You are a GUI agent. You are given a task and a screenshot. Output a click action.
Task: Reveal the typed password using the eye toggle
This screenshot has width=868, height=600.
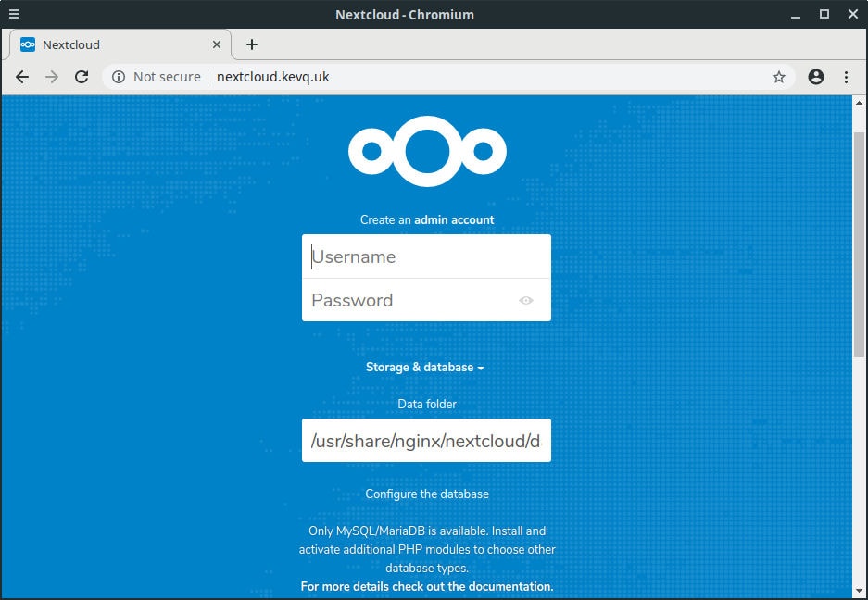point(525,300)
